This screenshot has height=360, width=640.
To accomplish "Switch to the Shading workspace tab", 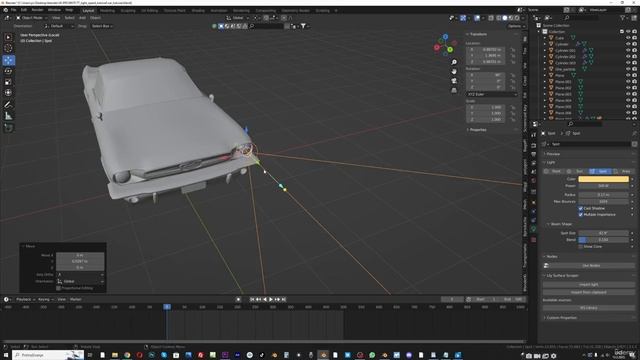I will pyautogui.click(x=198, y=10).
